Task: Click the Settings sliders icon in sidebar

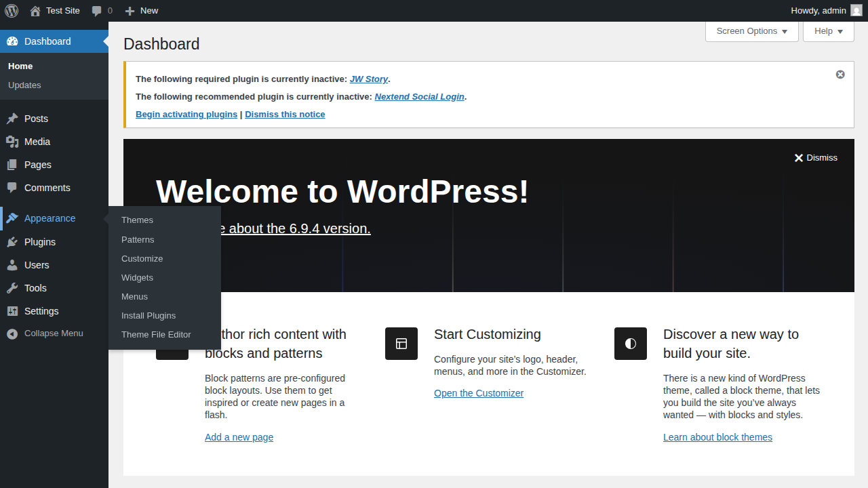Action: [x=12, y=311]
